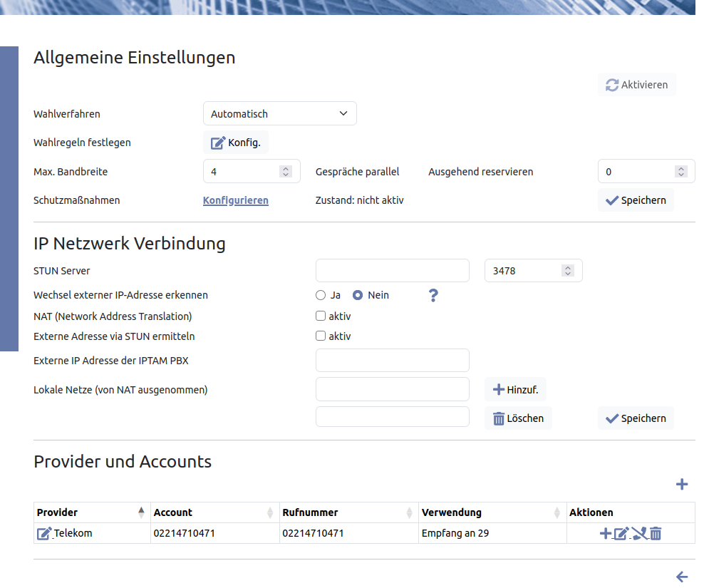
Task: Click stepper arrows on Max. Bandbreite field
Action: tap(286, 172)
